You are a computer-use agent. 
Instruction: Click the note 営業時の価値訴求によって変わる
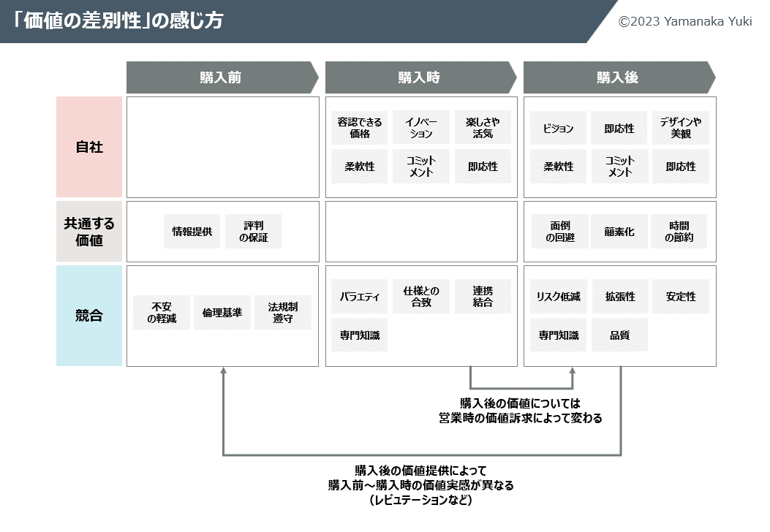tap(521, 418)
